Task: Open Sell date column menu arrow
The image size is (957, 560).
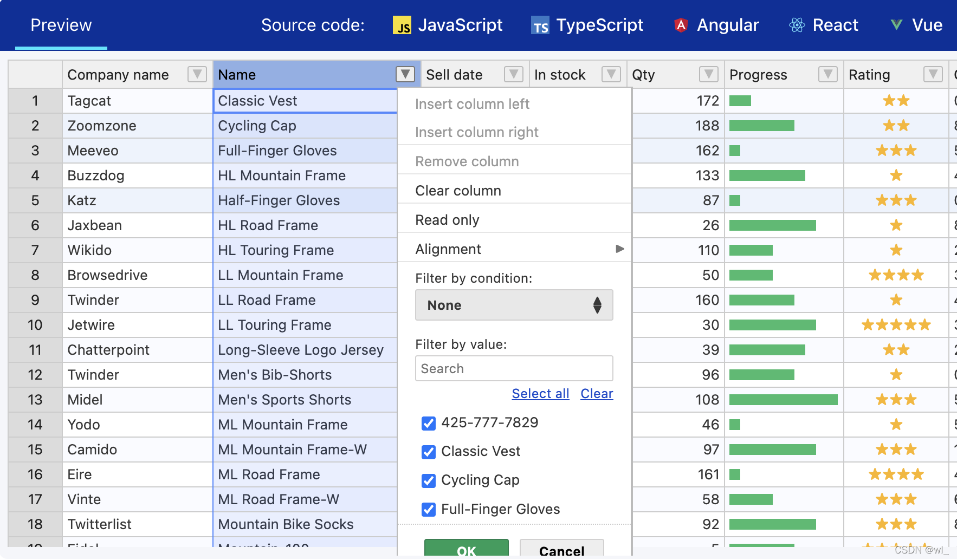Action: coord(513,74)
